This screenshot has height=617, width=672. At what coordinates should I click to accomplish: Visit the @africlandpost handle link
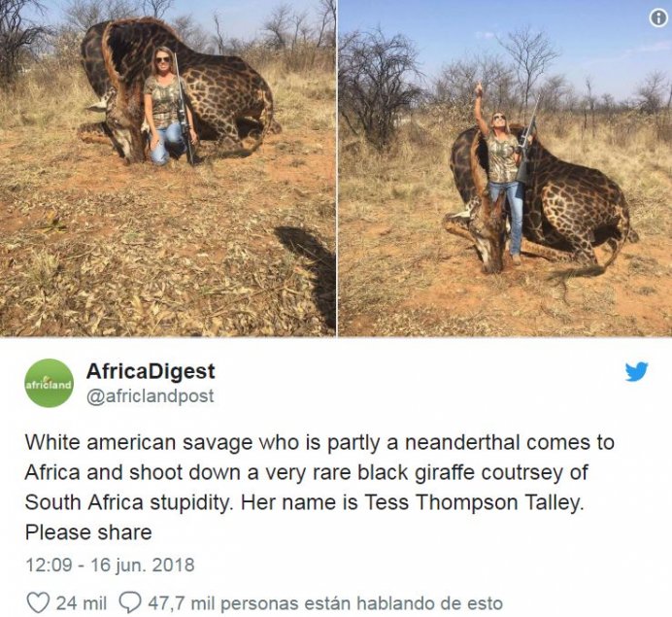[x=151, y=396]
